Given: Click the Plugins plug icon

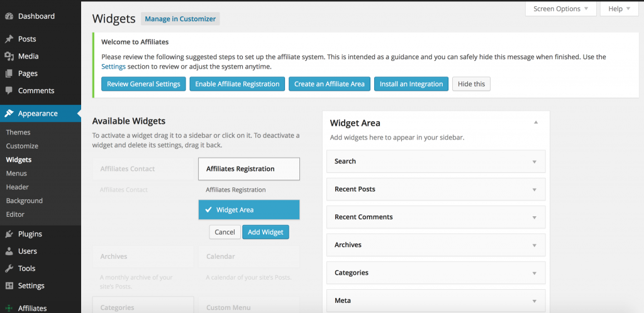Looking at the screenshot, I should pos(9,234).
